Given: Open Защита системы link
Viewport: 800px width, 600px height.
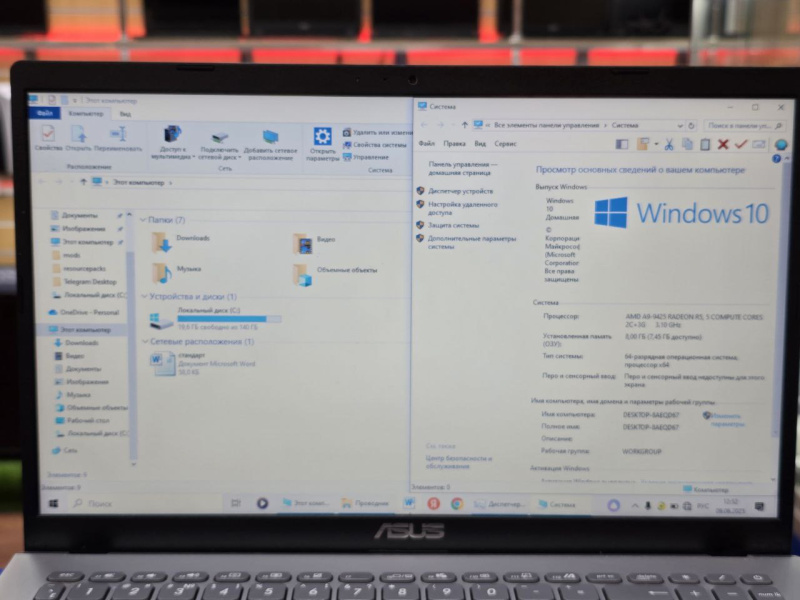Looking at the screenshot, I should [453, 225].
